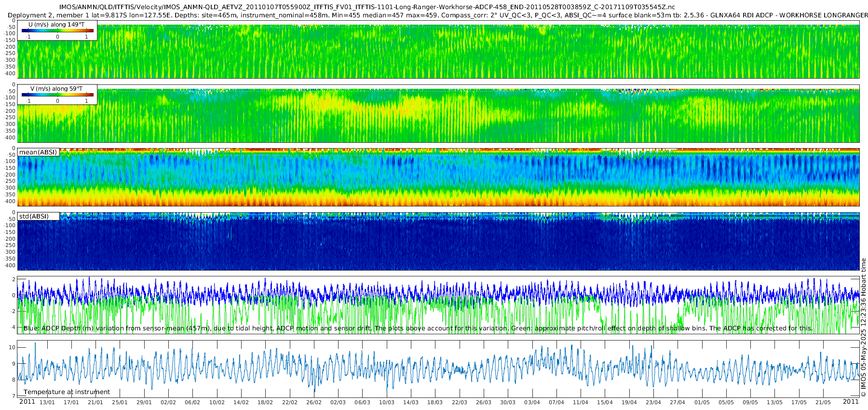Viewport: 868px width, 410px height.
Task: Click the 2011 year label at bottom left
Action: tap(27, 402)
